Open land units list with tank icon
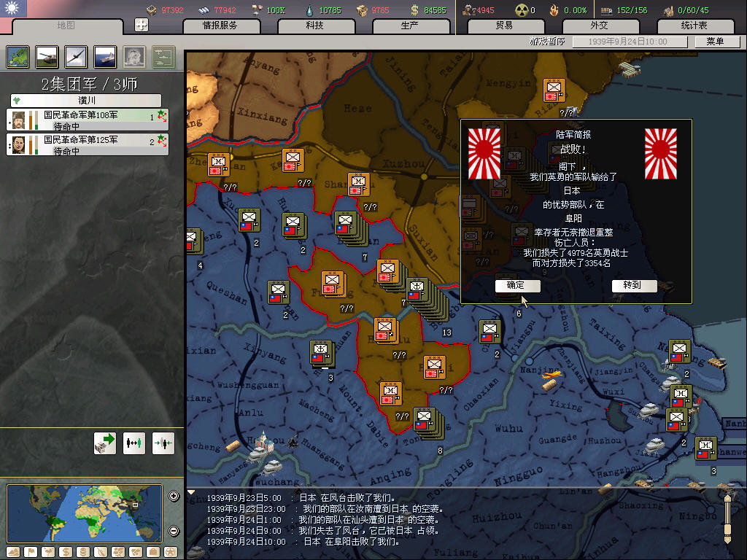Screen dimensions: 747x560 [47, 57]
